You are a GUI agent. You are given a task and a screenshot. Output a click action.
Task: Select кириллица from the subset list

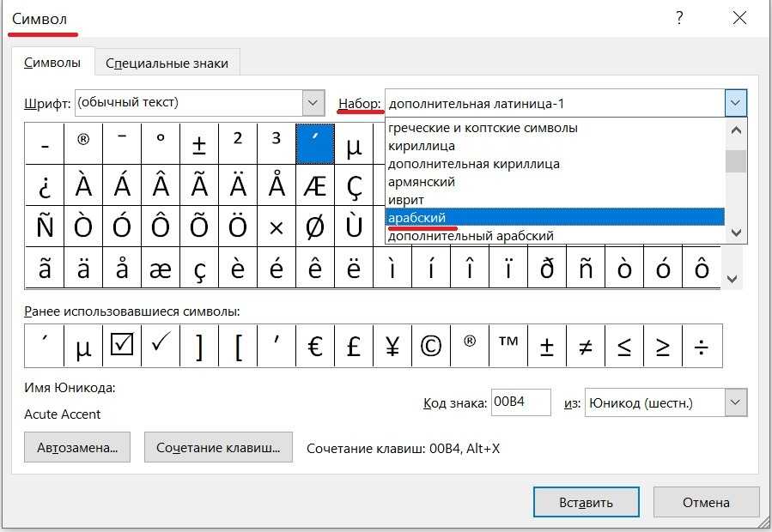[x=554, y=146]
